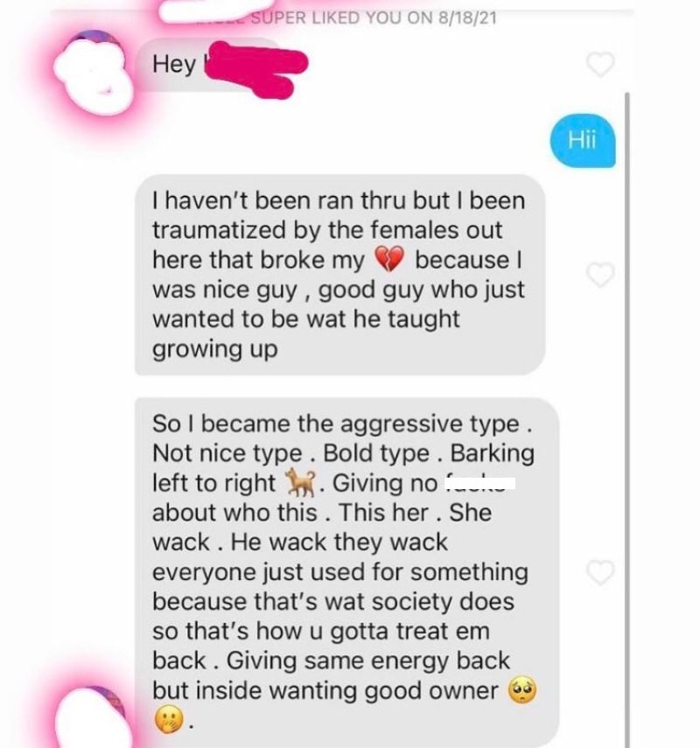Click the vertical scrollbar on the right
The image size is (700, 748).
pyautogui.click(x=627, y=420)
